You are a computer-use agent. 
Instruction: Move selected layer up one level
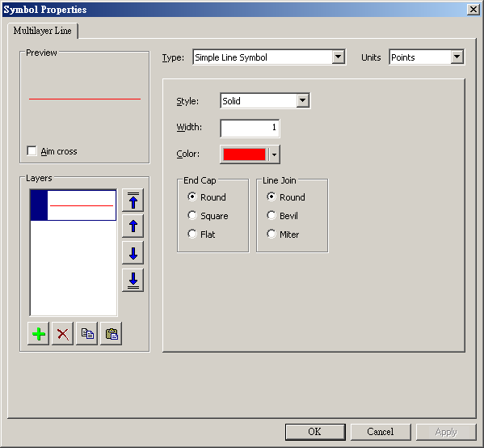coord(133,226)
